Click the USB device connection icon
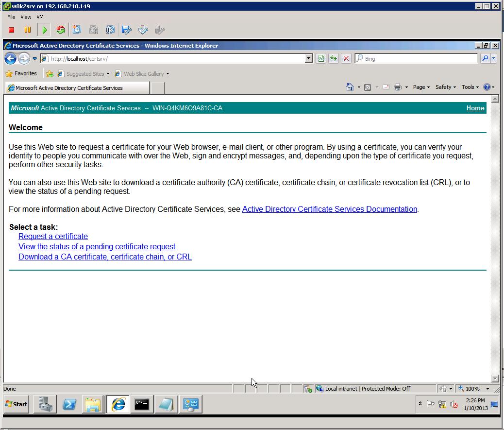 160,30
